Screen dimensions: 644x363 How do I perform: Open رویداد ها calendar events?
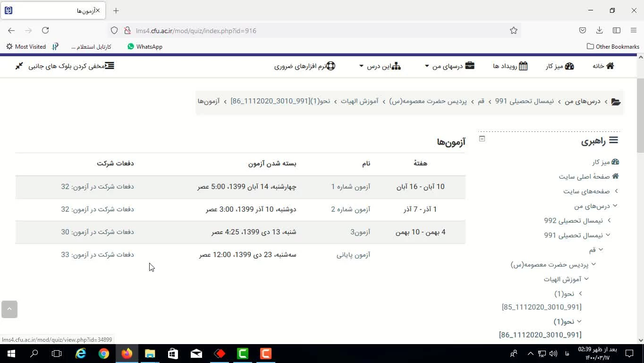(x=510, y=66)
